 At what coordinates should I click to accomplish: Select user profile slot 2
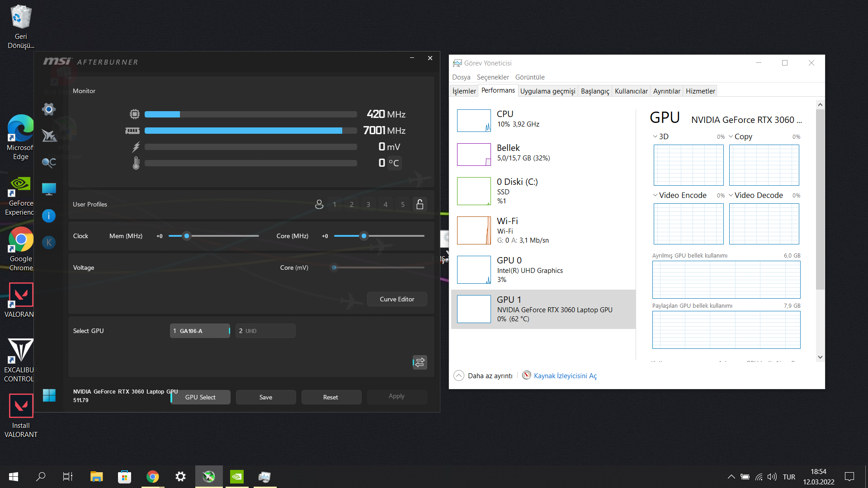coord(352,204)
